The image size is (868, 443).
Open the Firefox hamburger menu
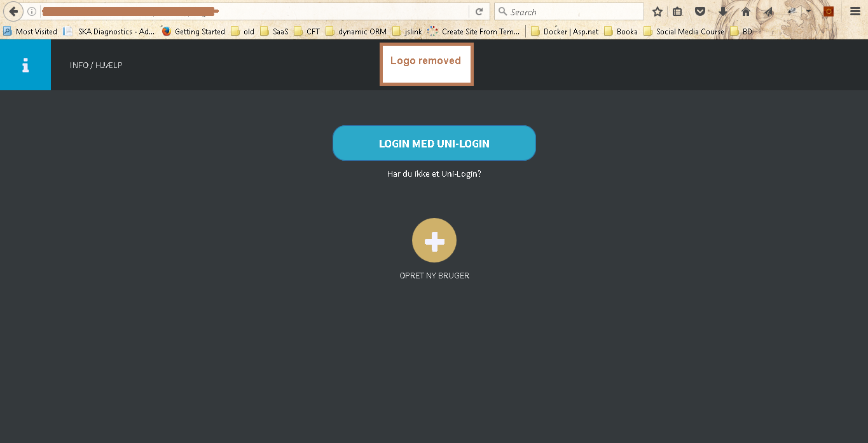tap(855, 11)
